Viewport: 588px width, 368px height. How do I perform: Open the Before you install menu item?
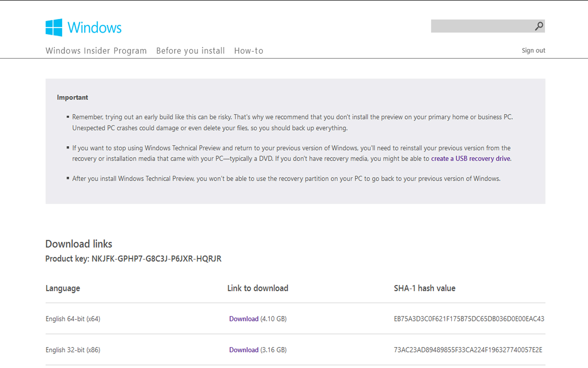pos(190,50)
